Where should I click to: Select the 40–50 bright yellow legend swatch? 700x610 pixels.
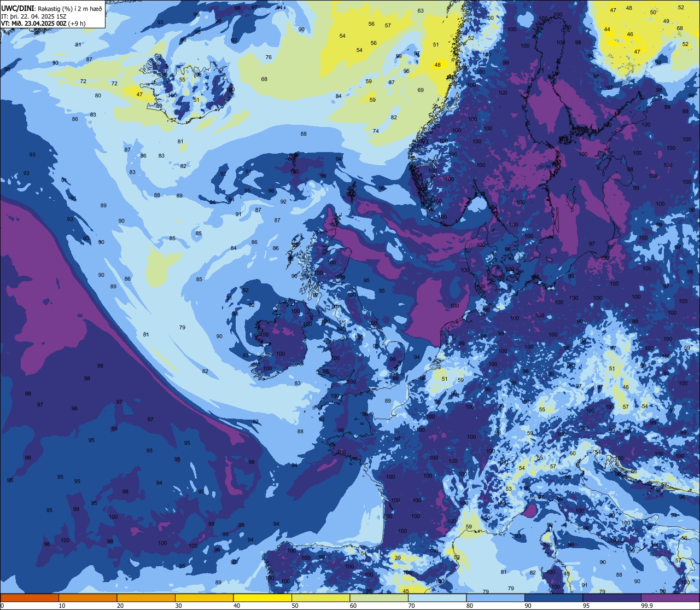pos(262,597)
